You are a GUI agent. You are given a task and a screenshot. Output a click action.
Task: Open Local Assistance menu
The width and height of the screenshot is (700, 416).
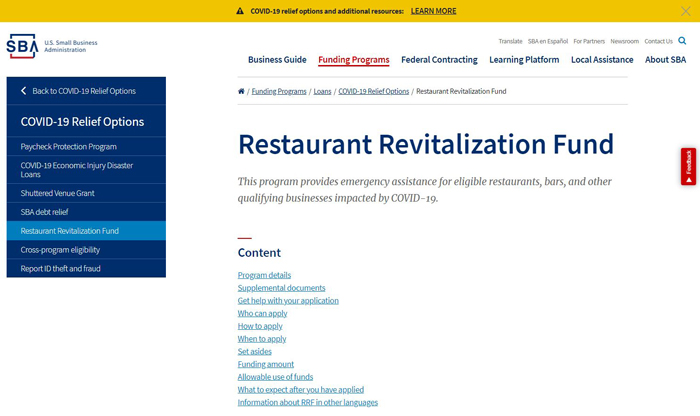click(x=602, y=60)
